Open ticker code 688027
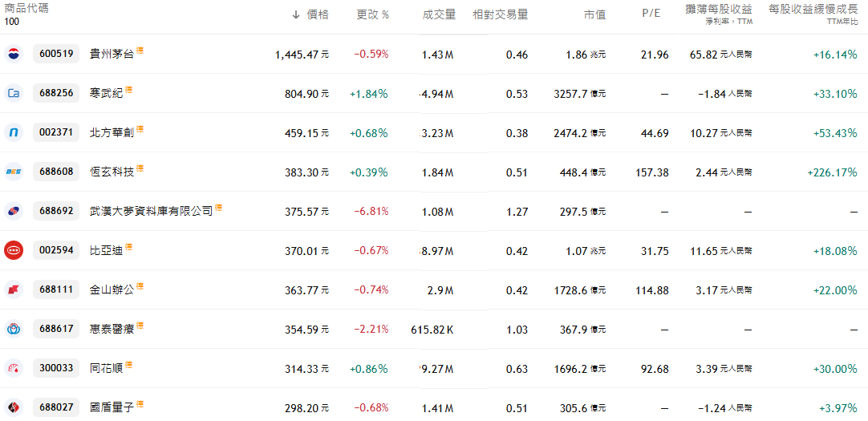Viewport: 868px width, 421px height. 56,407
